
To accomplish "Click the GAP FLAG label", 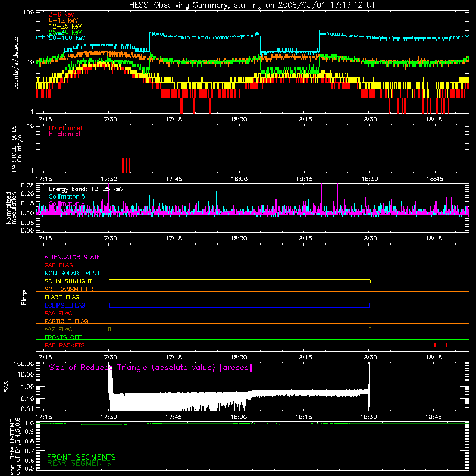I will pyautogui.click(x=58, y=265).
